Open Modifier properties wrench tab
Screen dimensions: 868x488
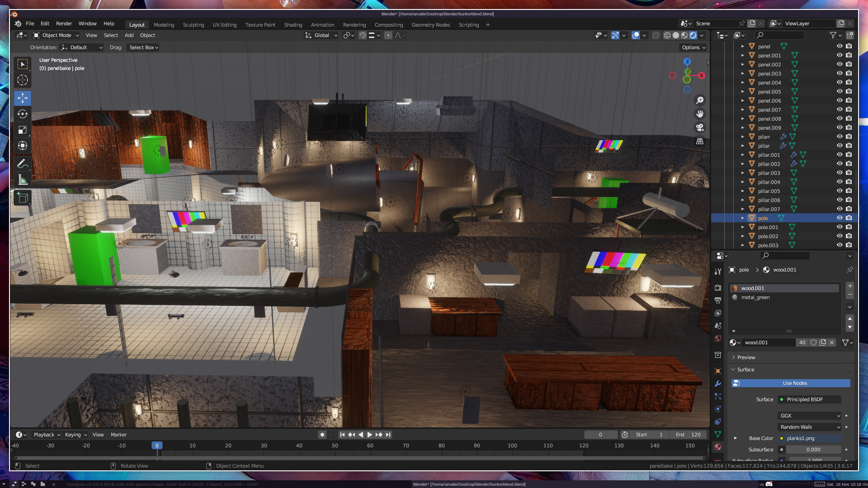(x=717, y=384)
